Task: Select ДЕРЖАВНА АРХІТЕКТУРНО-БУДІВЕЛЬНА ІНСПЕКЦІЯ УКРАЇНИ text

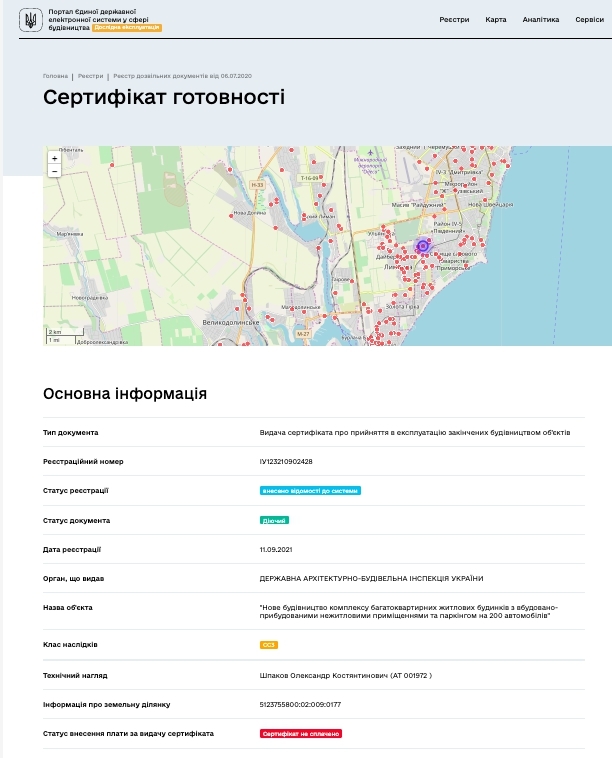Action: [371, 579]
